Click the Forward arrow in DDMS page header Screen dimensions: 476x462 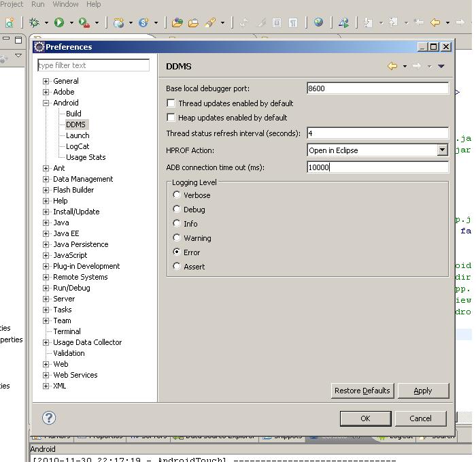point(417,66)
